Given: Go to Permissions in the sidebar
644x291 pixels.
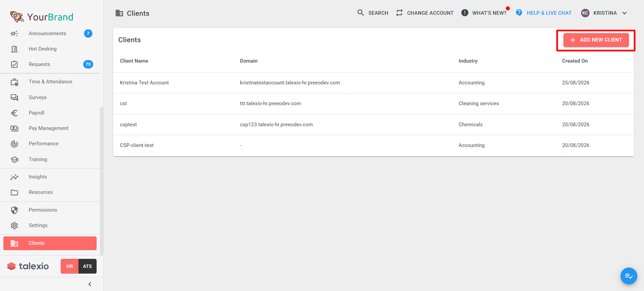Looking at the screenshot, I should click(x=50, y=210).
